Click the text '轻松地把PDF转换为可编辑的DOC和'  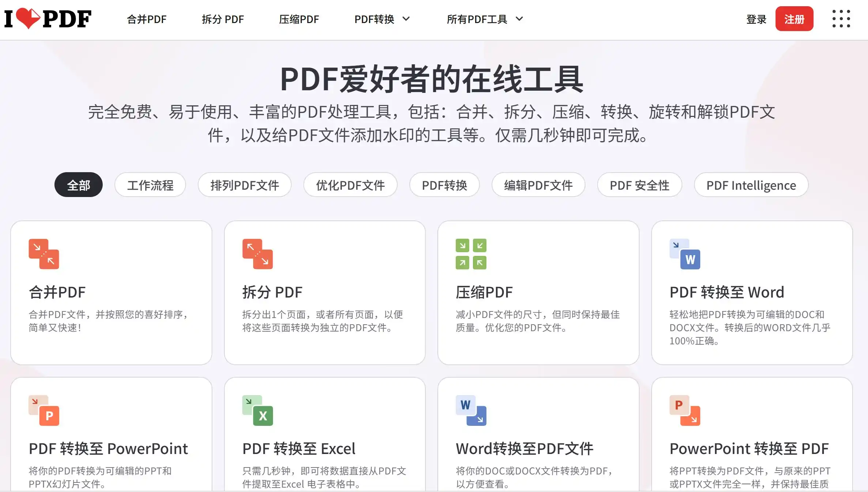(x=747, y=314)
